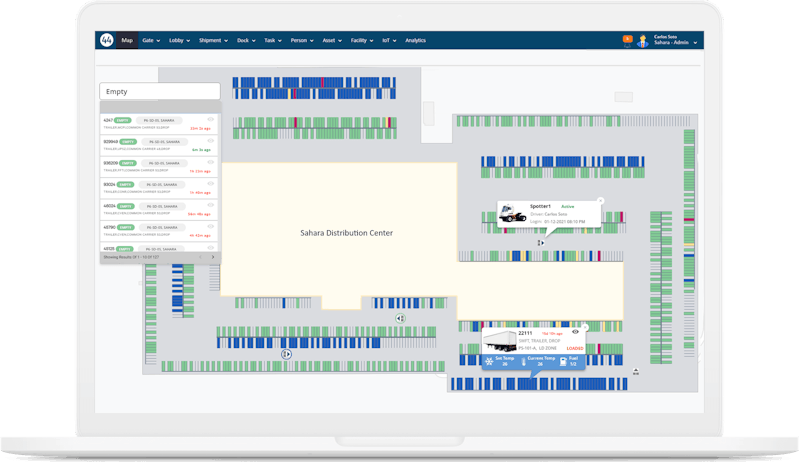This screenshot has width=800, height=462.
Task: Toggle visibility eye for trailer 4247
Action: point(212,119)
